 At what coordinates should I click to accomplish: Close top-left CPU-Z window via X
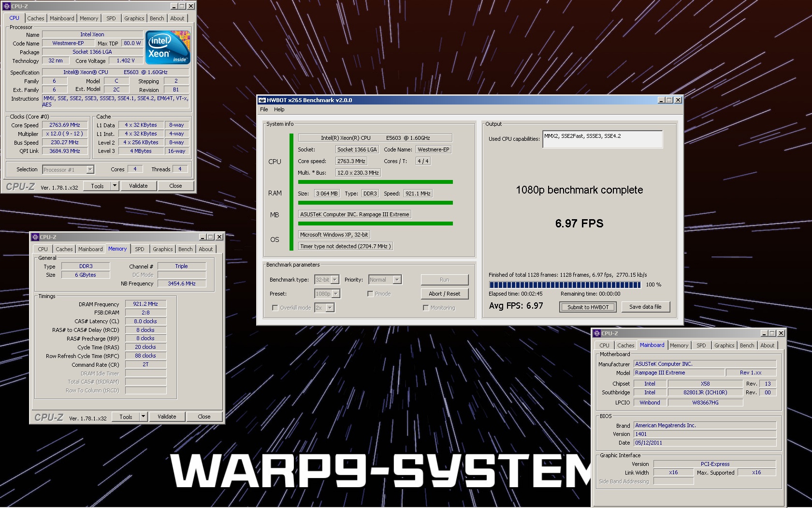tap(191, 6)
